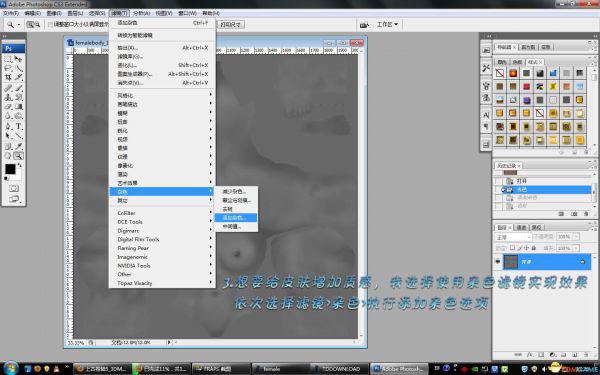Select the Eraser tool
Viewport: 600px width, 375px height.
click(8, 106)
